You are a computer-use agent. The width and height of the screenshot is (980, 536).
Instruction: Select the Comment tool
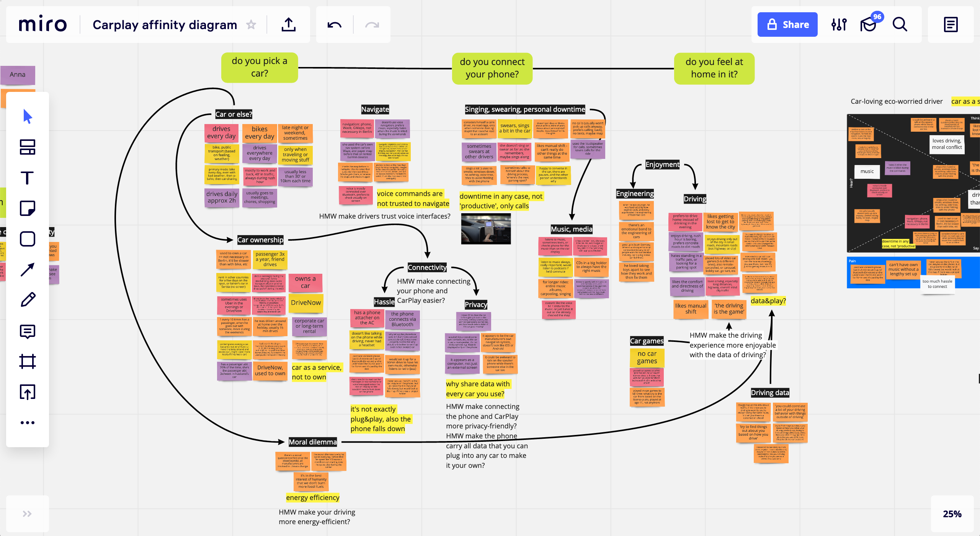coord(28,331)
